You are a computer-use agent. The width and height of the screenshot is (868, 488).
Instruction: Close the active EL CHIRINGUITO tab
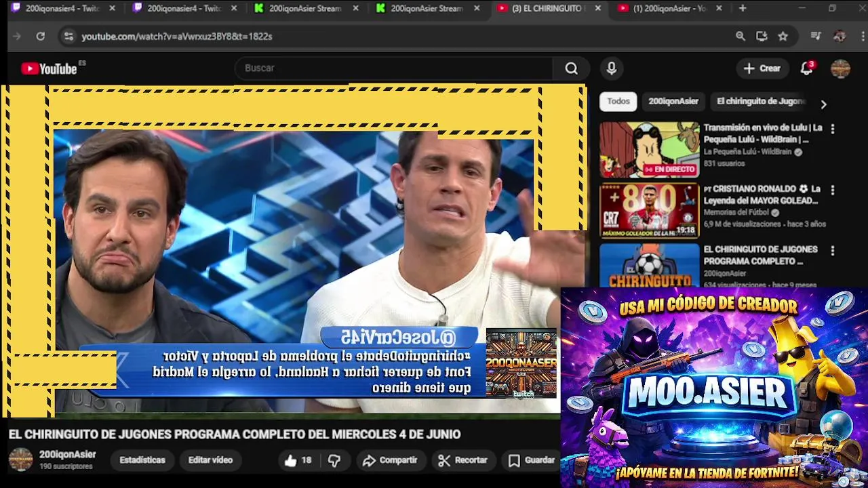pos(597,8)
